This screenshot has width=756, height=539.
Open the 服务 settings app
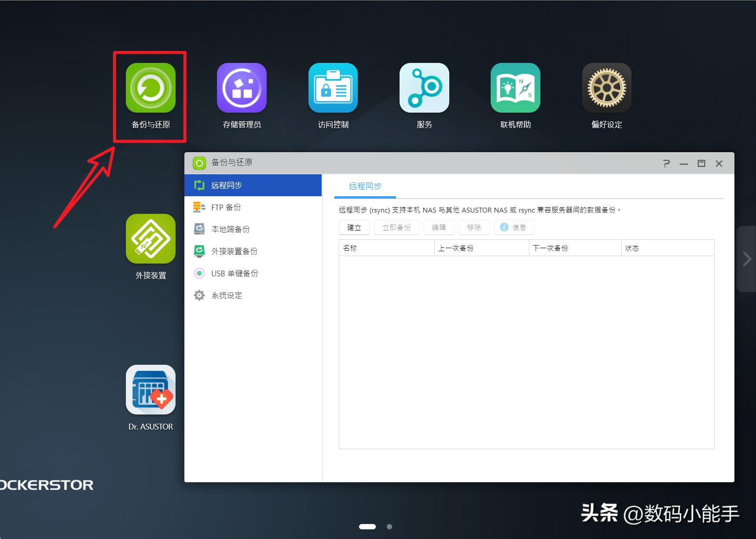424,87
